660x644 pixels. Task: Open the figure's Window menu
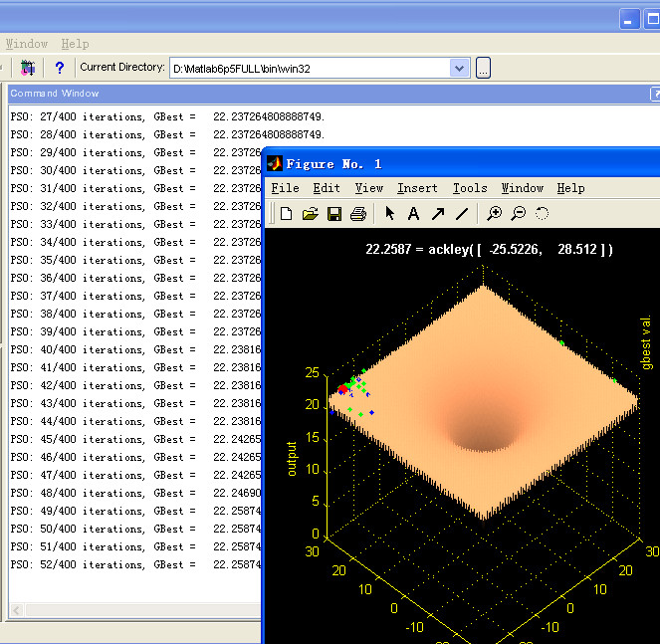tap(522, 188)
